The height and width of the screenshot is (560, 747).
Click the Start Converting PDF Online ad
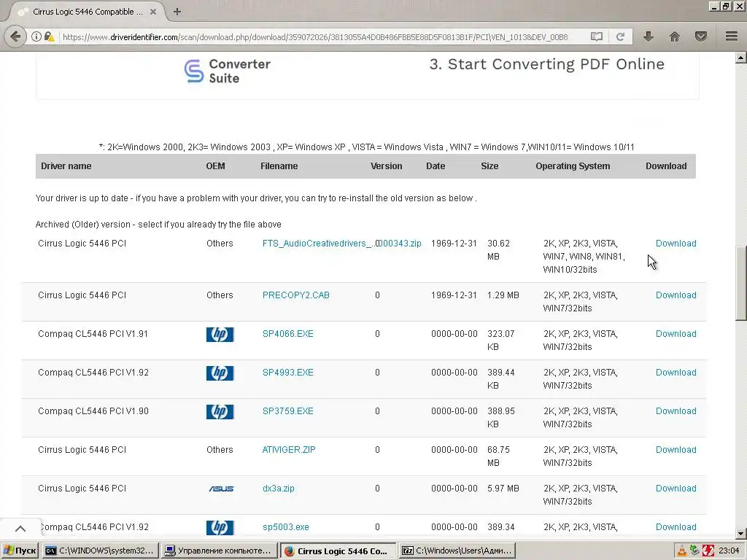tap(546, 64)
